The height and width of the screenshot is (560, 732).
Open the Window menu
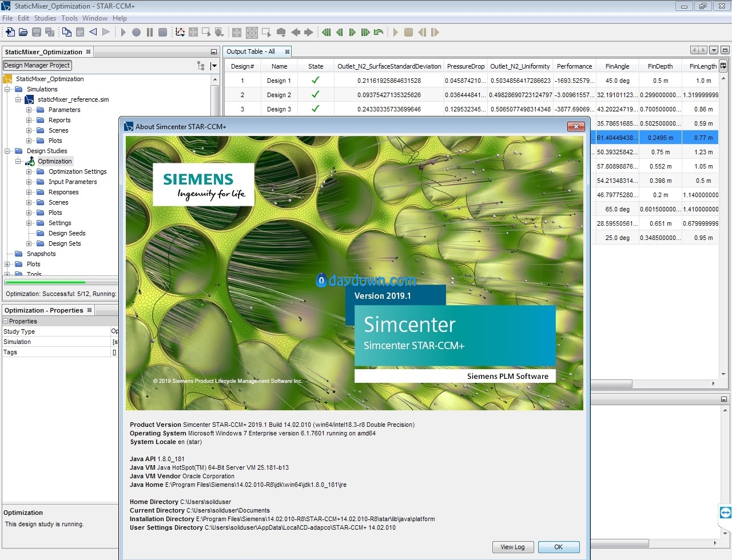95,18
